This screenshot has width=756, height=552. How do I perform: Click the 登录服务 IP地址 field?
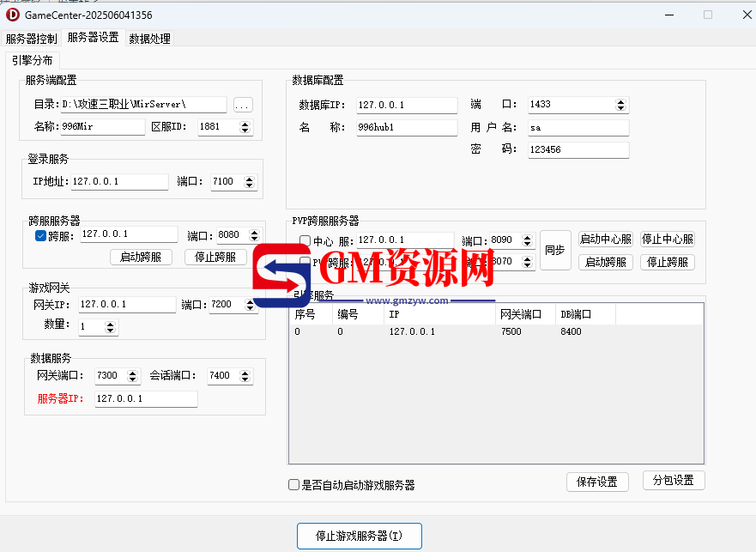[x=119, y=182]
